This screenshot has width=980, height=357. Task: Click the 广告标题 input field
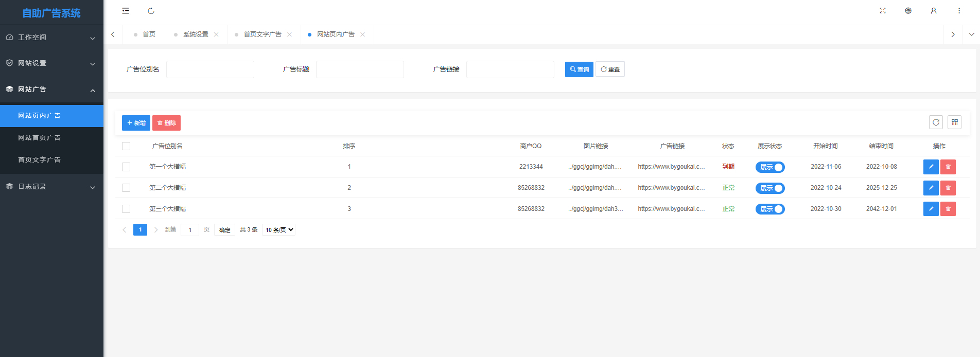coord(360,69)
